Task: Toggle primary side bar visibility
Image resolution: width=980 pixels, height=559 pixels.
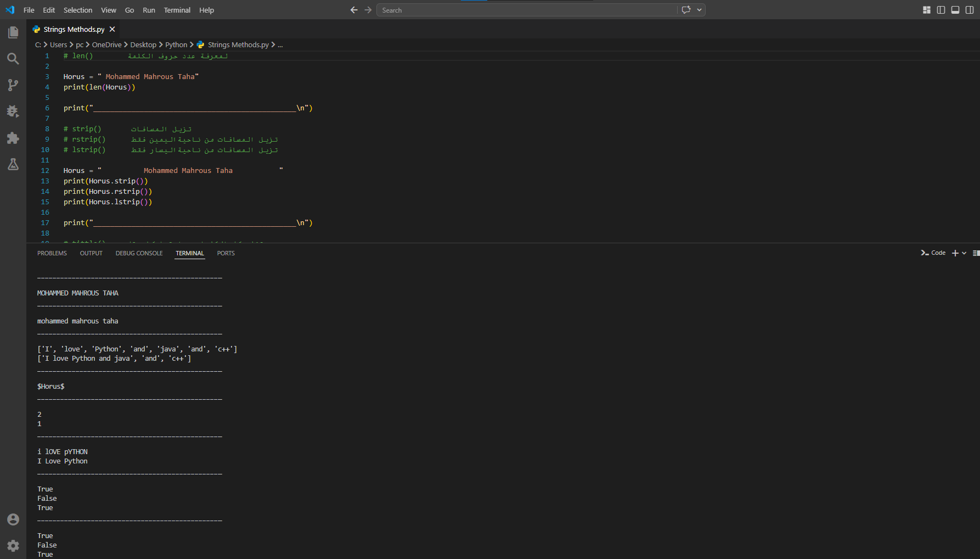Action: [x=941, y=10]
